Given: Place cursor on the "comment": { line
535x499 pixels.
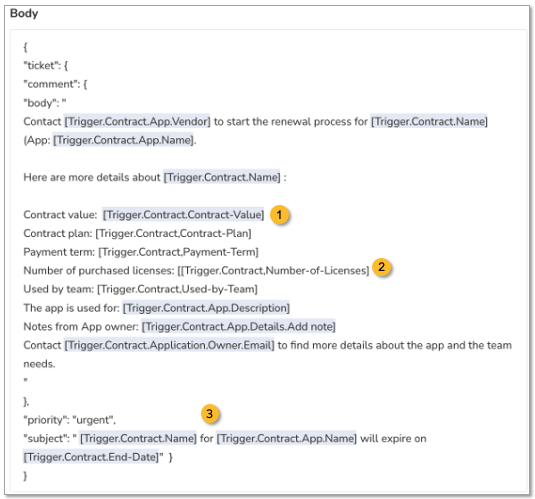Looking at the screenshot, I should [55, 84].
